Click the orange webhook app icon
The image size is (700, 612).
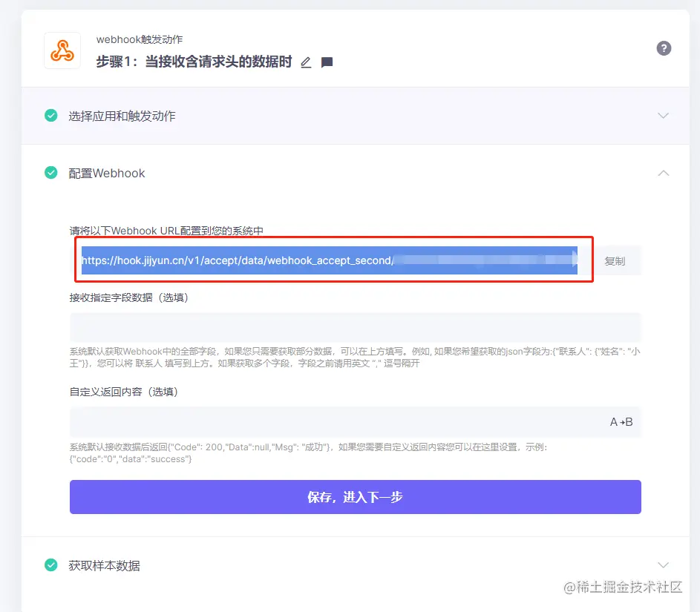coord(62,50)
